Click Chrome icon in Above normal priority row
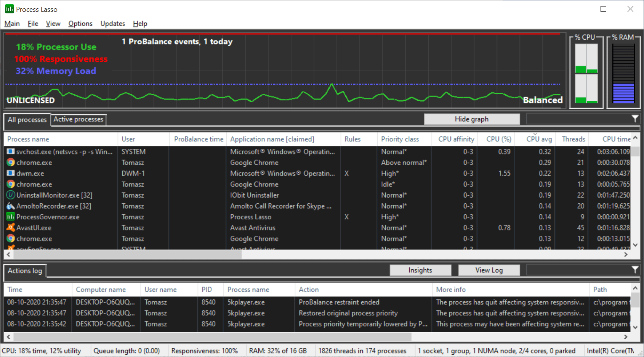This screenshot has width=644, height=357. click(x=11, y=162)
